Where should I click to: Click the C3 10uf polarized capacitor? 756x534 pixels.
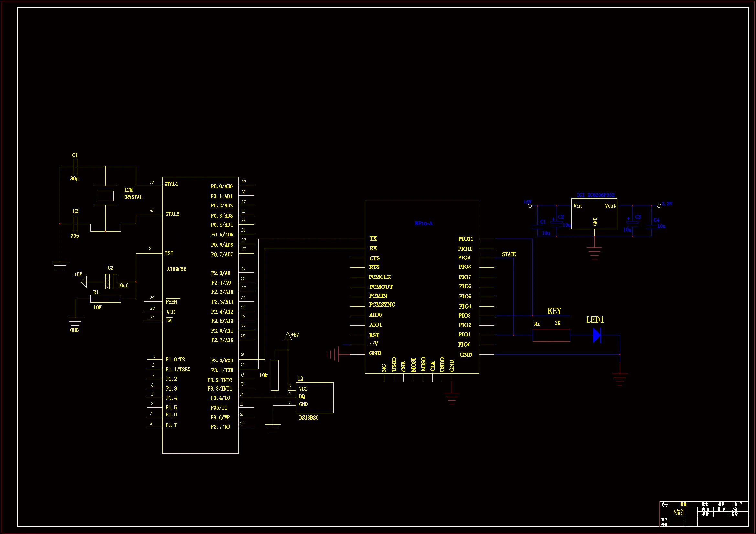click(x=111, y=282)
